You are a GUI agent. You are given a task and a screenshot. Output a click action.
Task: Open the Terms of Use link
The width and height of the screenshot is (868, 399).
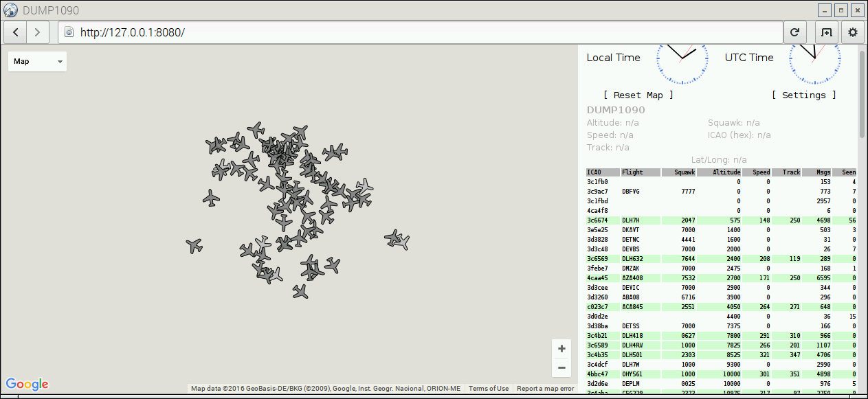489,389
